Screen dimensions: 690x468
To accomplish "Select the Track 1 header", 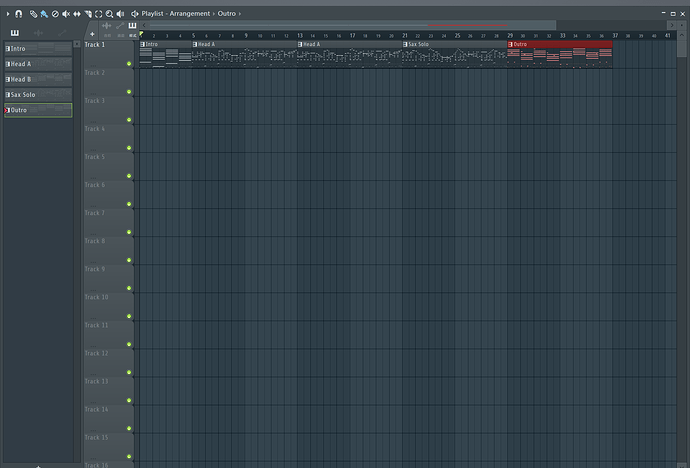I will 109,55.
